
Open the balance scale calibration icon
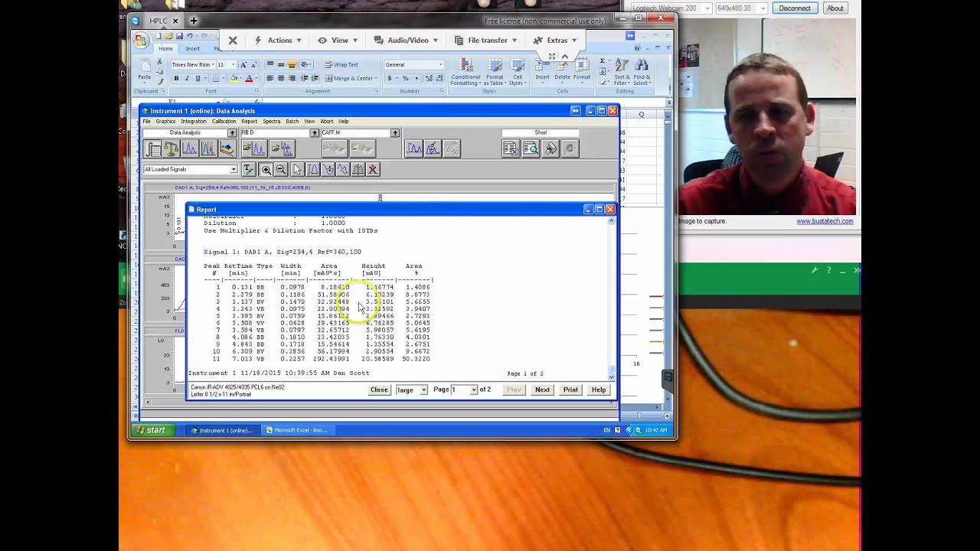[x=171, y=149]
